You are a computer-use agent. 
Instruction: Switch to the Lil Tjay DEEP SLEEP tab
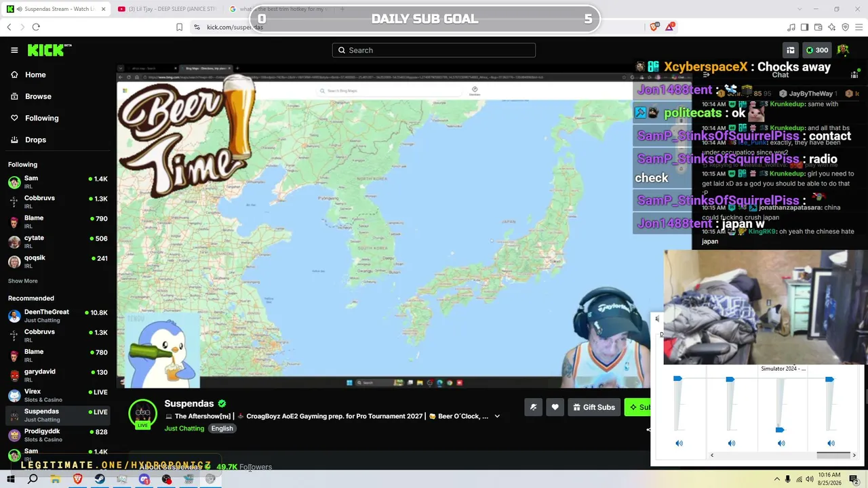pos(166,9)
